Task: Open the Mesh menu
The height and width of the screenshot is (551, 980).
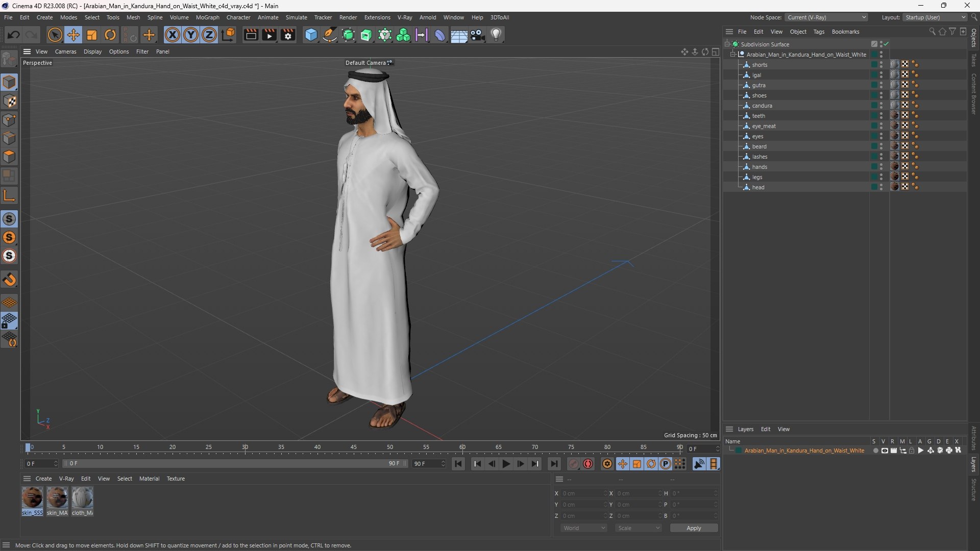Action: [133, 17]
